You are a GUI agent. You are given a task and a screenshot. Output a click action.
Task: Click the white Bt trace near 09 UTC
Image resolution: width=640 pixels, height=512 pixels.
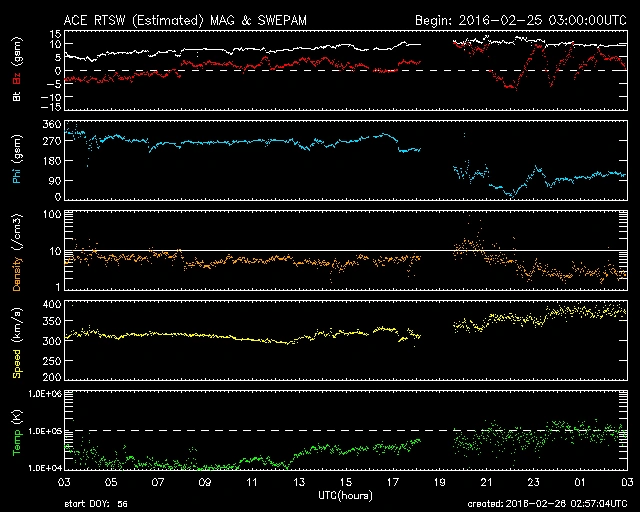(x=205, y=50)
